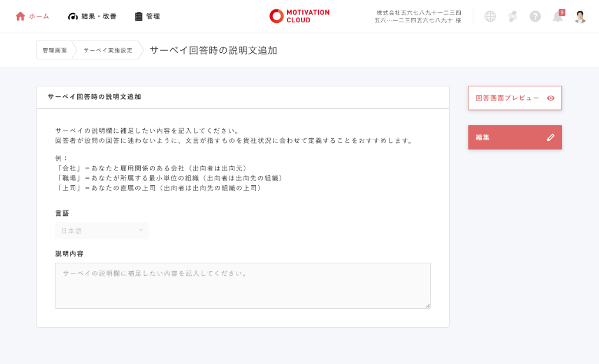This screenshot has width=599, height=364.
Task: Click the Motivation Cloud logo
Action: [x=299, y=16]
